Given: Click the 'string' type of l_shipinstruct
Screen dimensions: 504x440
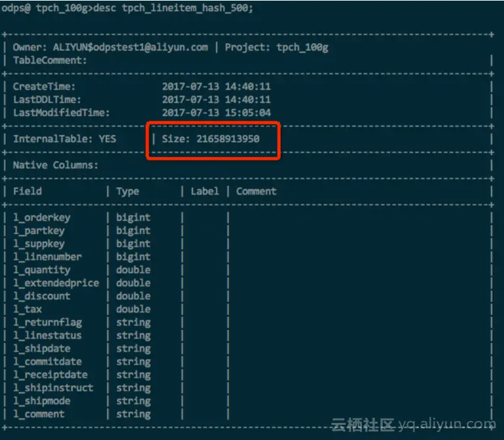Looking at the screenshot, I should 133,388.
